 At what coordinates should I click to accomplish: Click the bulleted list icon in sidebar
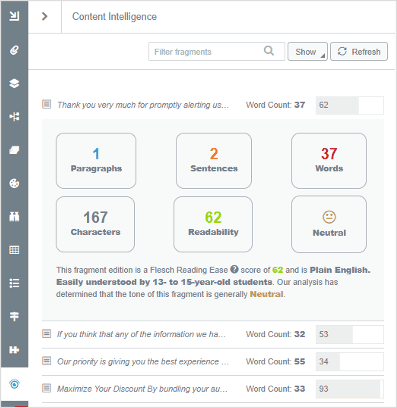pyautogui.click(x=14, y=283)
